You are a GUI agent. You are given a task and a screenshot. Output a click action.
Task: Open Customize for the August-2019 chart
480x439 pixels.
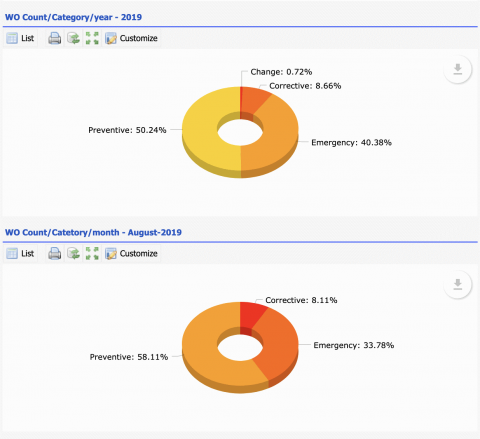coord(131,254)
